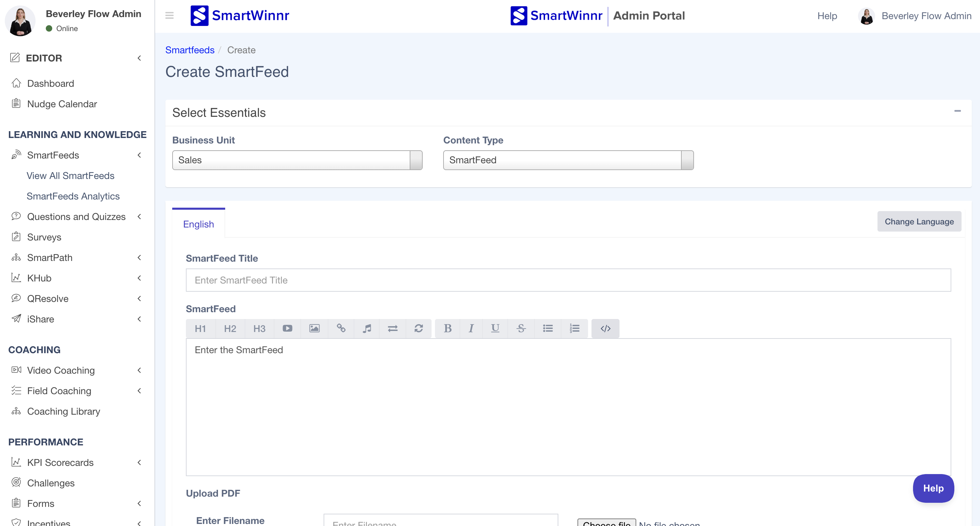Image resolution: width=980 pixels, height=526 pixels.
Task: Select the English language tab
Action: click(198, 224)
